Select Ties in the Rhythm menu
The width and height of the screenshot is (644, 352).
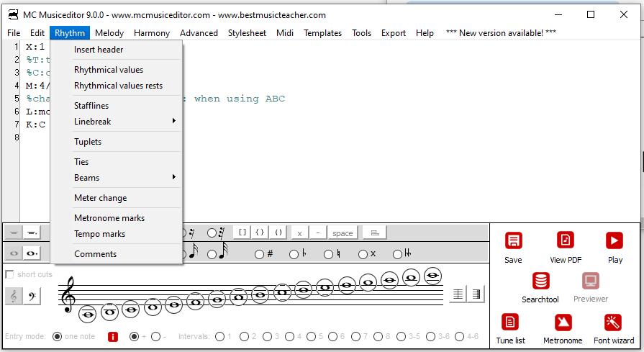pos(117,162)
